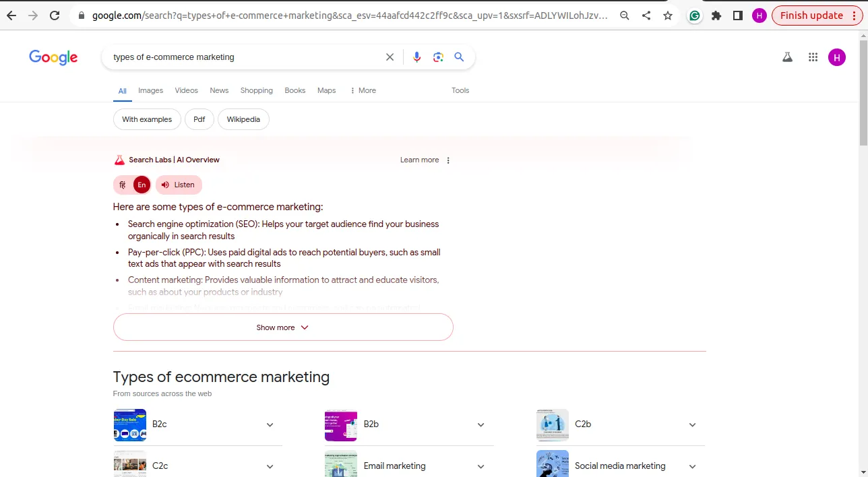The image size is (868, 477).
Task: Select the En language toggle
Action: (142, 185)
